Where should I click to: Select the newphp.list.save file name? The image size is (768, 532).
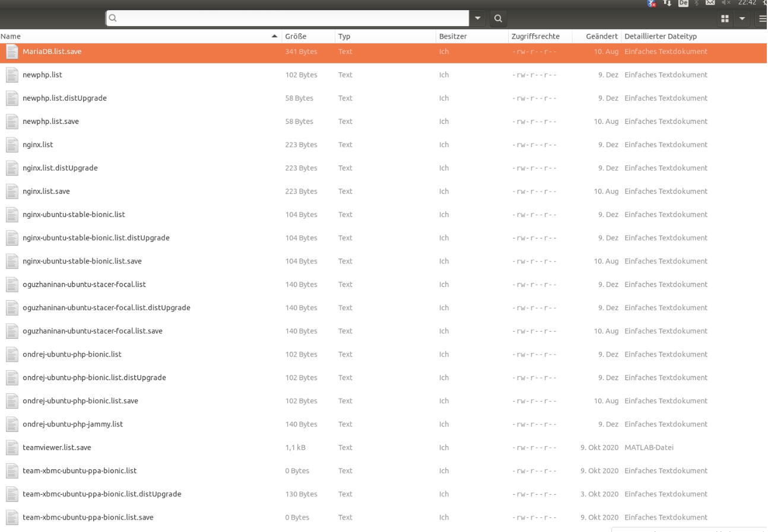[x=50, y=122]
